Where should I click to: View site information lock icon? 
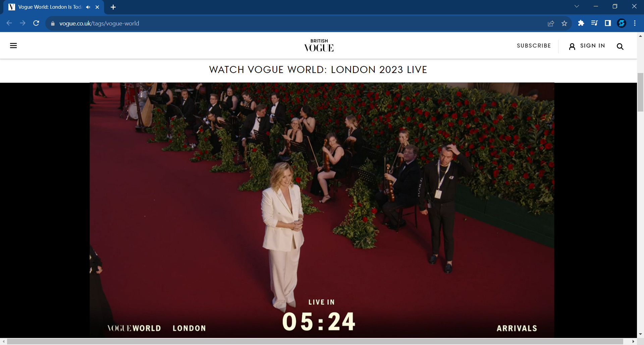[x=52, y=23]
